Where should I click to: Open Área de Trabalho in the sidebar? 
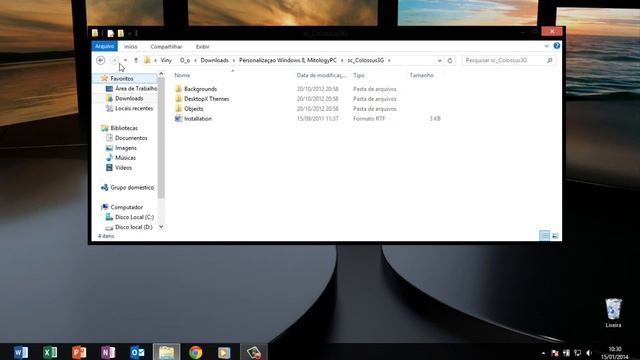136,88
